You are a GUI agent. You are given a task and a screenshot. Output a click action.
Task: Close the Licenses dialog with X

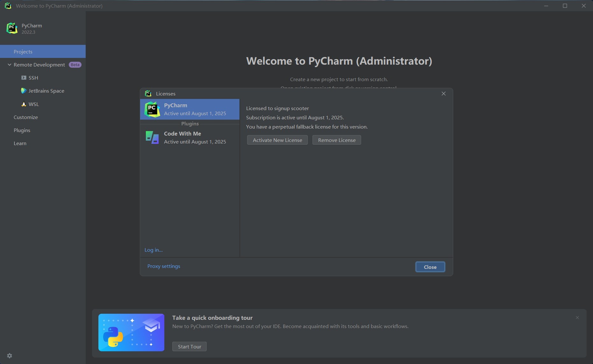[x=443, y=94]
